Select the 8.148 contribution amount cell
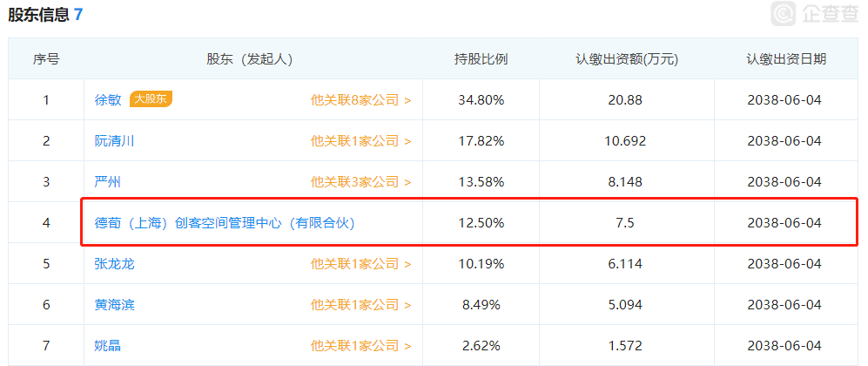Viewport: 868px width, 366px height. click(627, 182)
